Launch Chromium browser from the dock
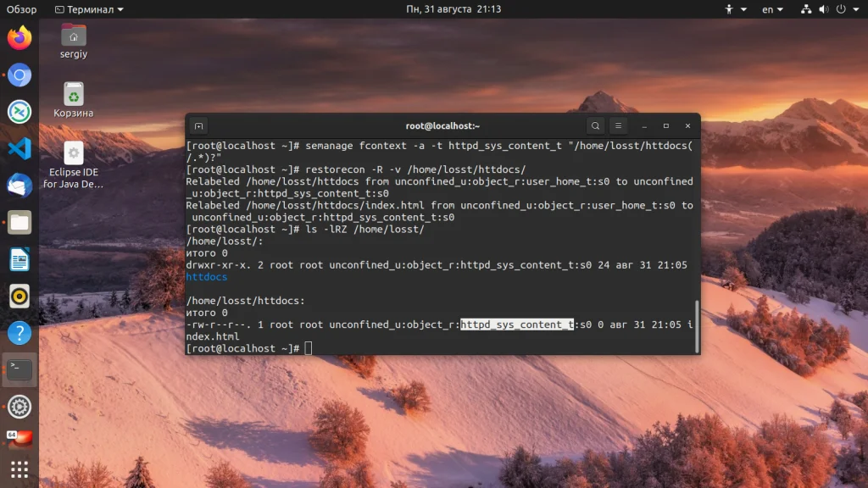The image size is (868, 488). [x=19, y=75]
